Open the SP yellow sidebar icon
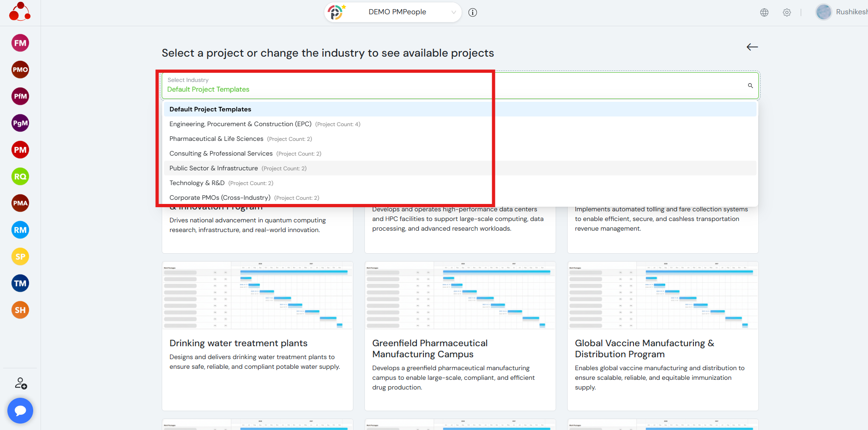868x430 pixels. coord(20,257)
